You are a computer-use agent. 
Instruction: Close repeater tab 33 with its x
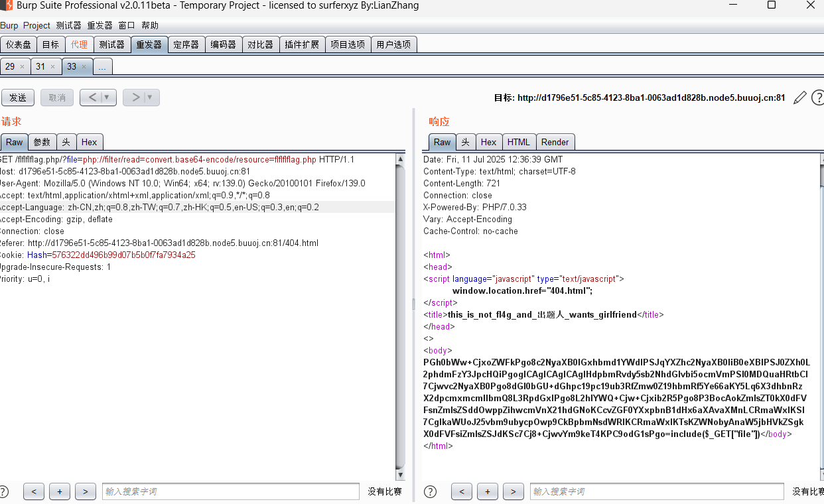point(84,67)
